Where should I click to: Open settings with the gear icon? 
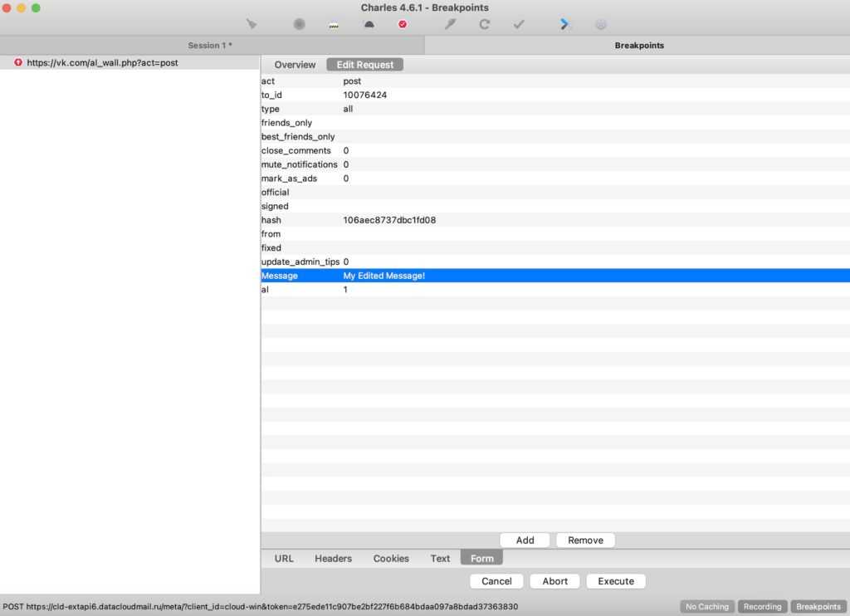pos(601,24)
